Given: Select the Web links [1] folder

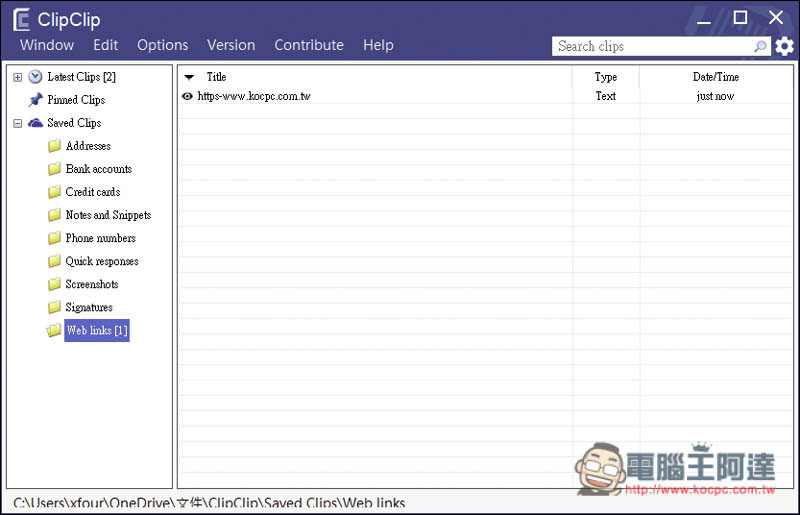Looking at the screenshot, I should pyautogui.click(x=97, y=330).
